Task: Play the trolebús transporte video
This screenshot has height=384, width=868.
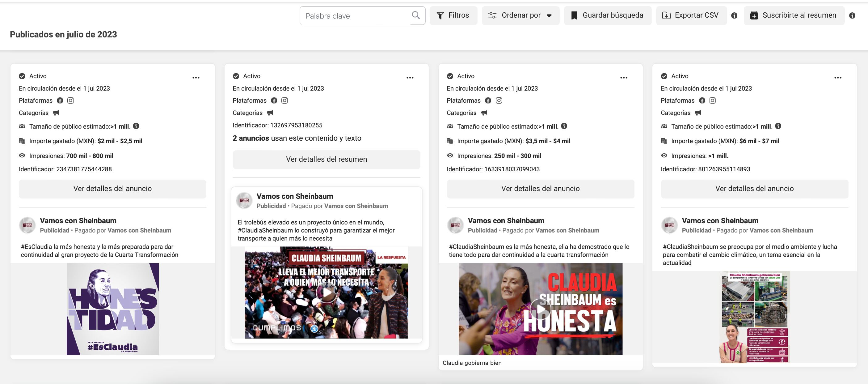Action: 326,292
